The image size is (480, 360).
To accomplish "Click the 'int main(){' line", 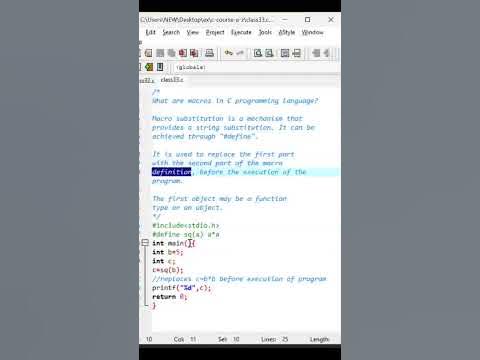I will [x=174, y=243].
